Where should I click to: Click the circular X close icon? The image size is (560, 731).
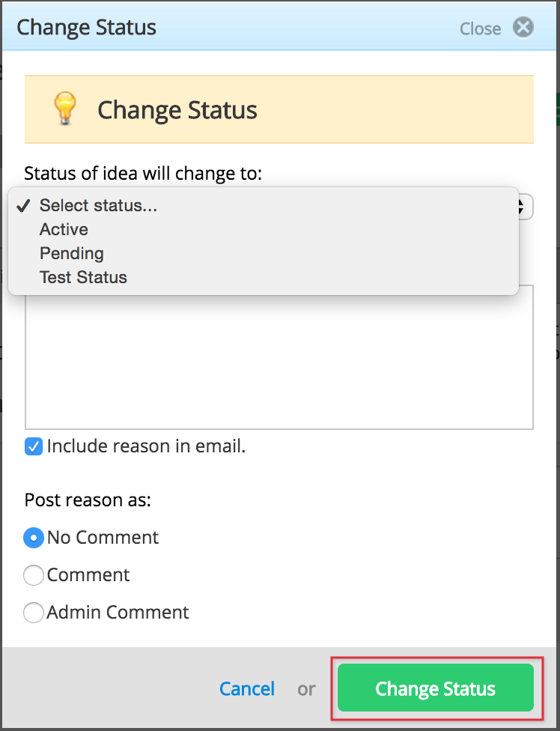point(523,28)
